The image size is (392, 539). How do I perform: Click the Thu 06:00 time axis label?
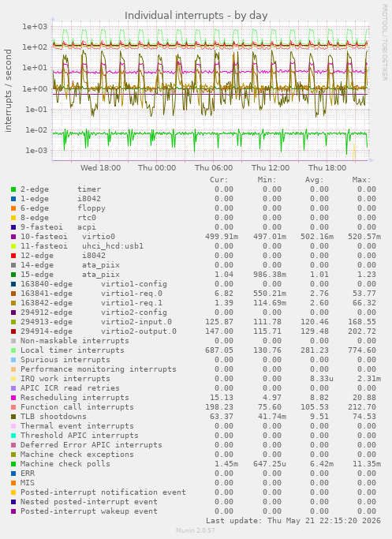click(214, 168)
